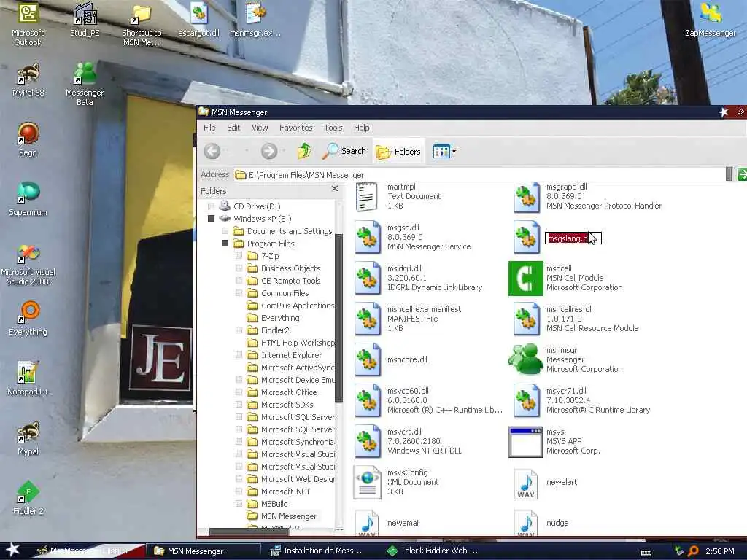Select the msvcr71.dll file name

pyautogui.click(x=566, y=391)
